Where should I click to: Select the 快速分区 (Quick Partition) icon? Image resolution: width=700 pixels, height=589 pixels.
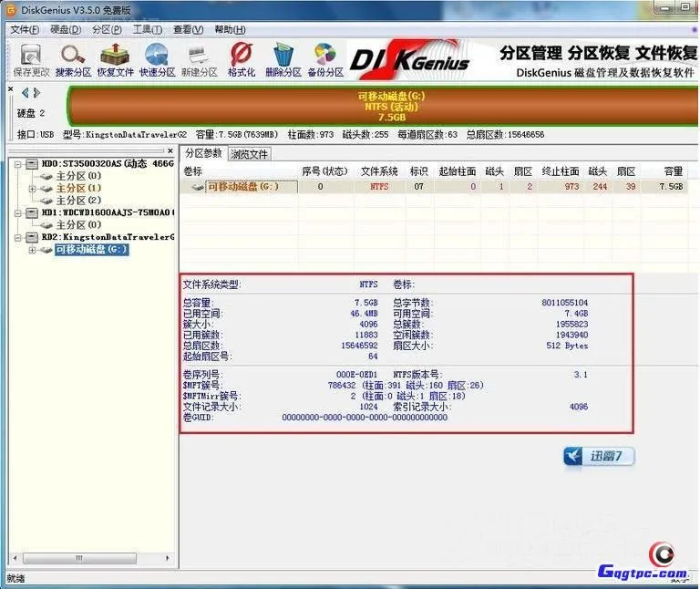[x=157, y=58]
